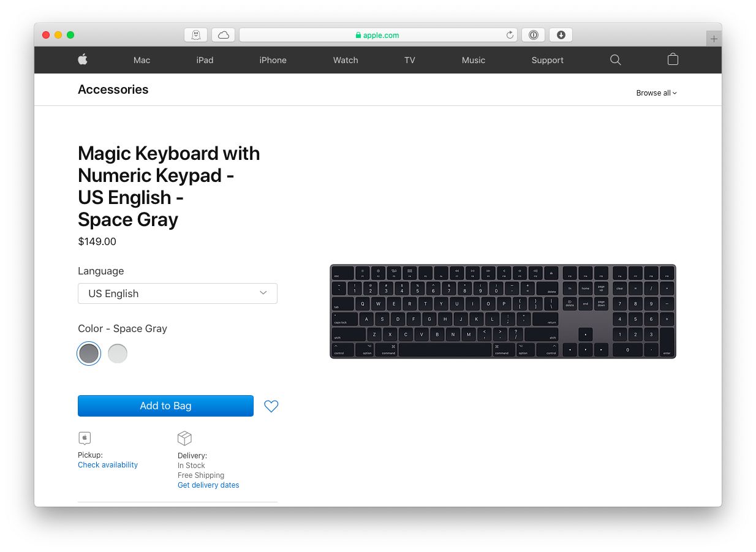Click the Apple logo in the navigation bar
This screenshot has height=552, width=756.
click(82, 59)
